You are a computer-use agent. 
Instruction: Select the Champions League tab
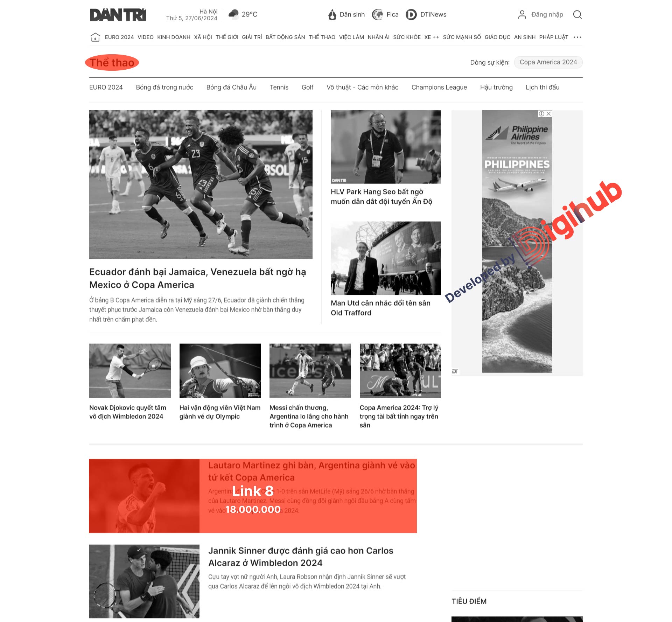tap(439, 87)
